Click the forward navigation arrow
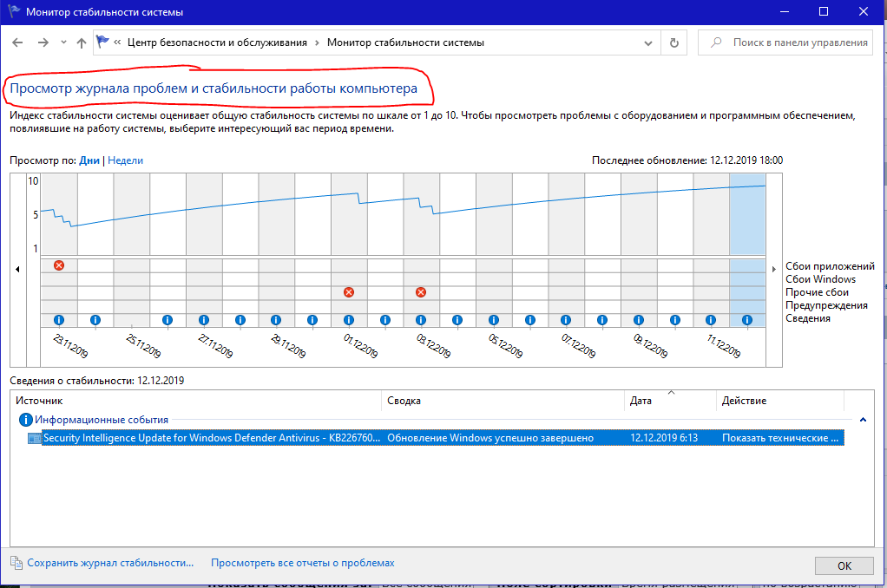This screenshot has width=887, height=588. (43, 42)
